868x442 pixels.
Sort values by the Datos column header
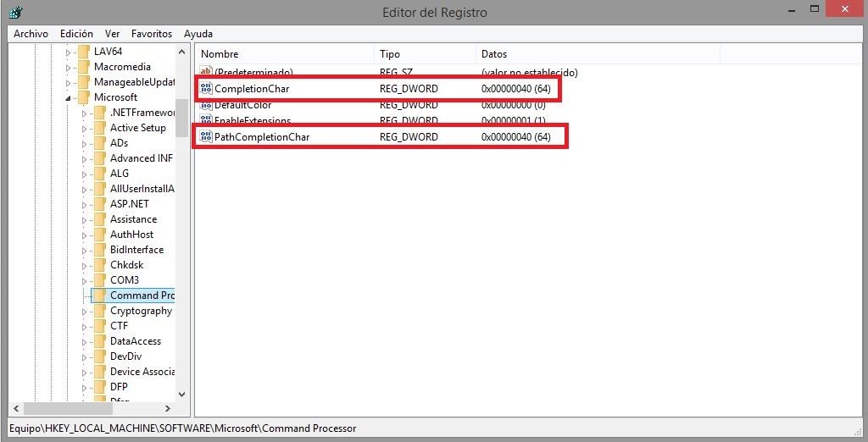(x=598, y=54)
